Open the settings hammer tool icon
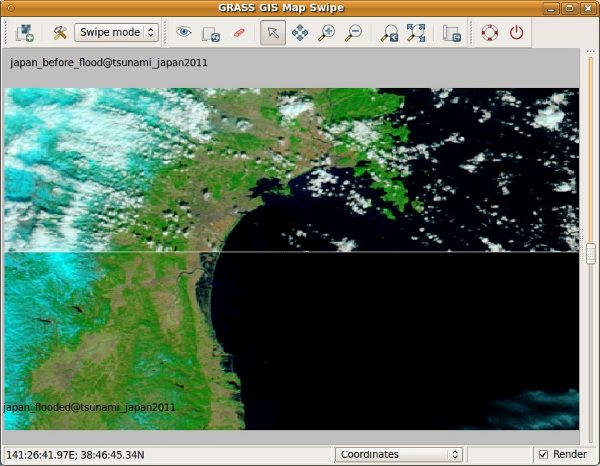 [x=59, y=32]
